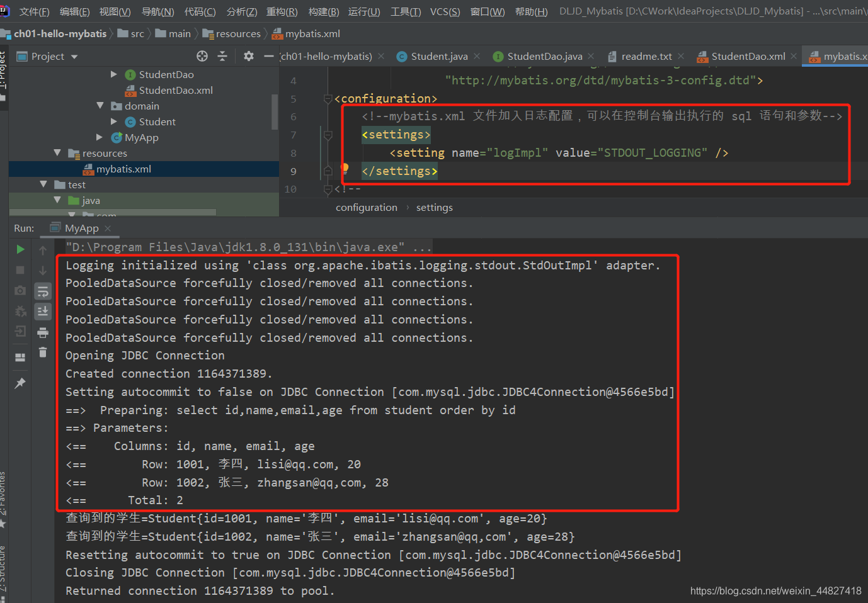Hide the Project panel with minus icon
This screenshot has height=603, width=868.
click(269, 56)
